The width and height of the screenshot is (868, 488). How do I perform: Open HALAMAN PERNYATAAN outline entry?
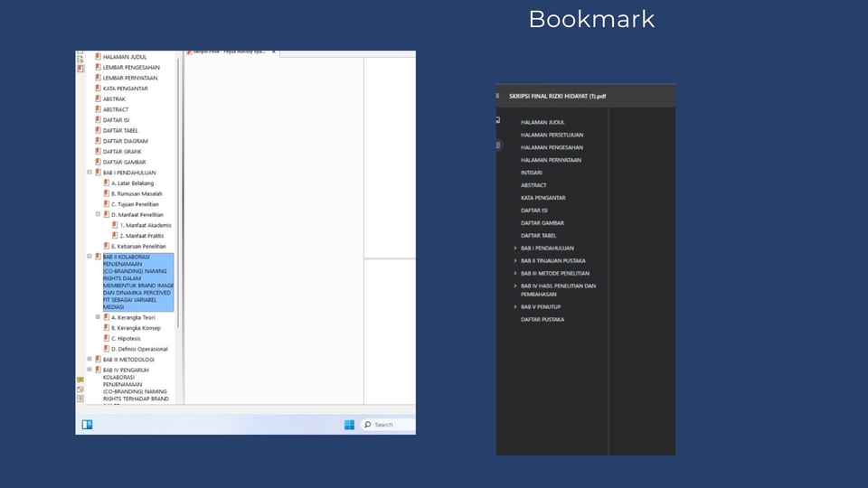[x=551, y=160]
